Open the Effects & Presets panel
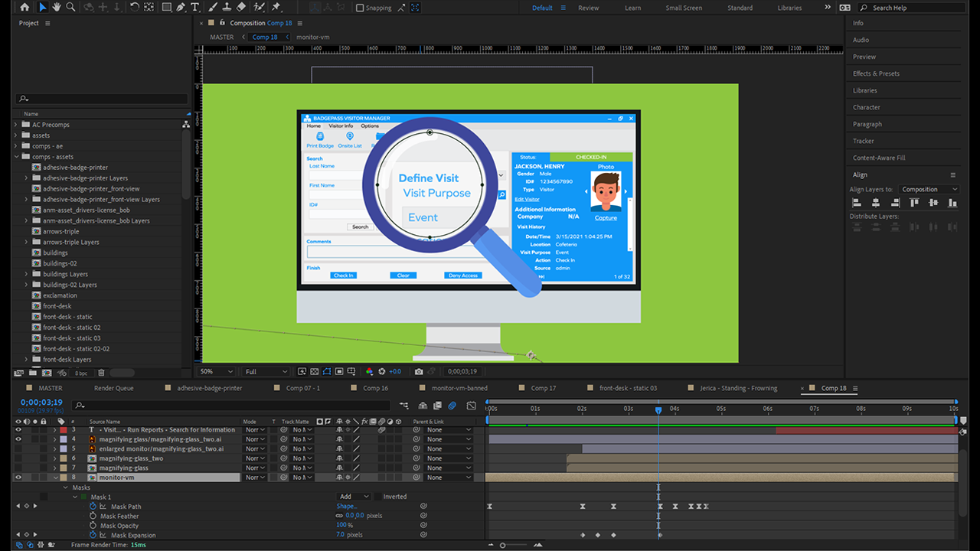This screenshot has width=980, height=551. (876, 73)
